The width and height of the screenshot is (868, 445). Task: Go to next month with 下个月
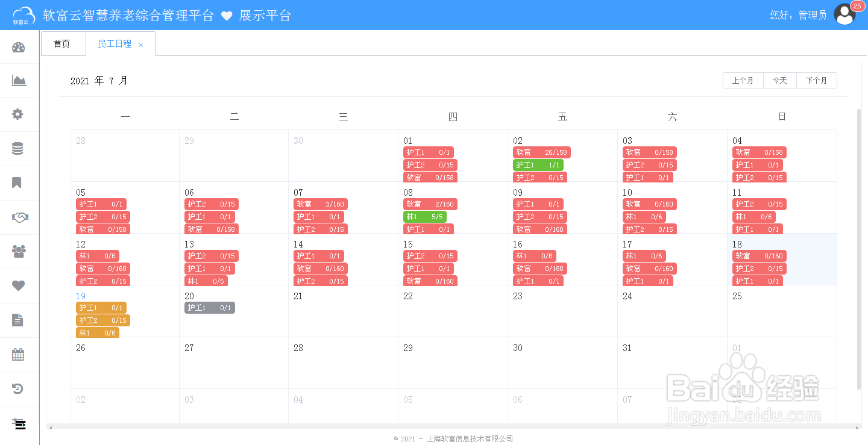(x=817, y=81)
